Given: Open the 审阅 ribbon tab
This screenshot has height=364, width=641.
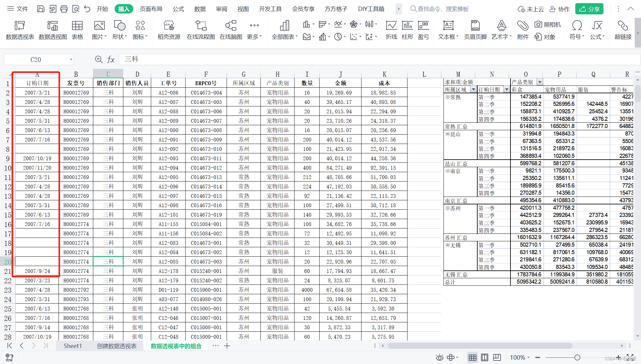Looking at the screenshot, I should click(x=222, y=9).
